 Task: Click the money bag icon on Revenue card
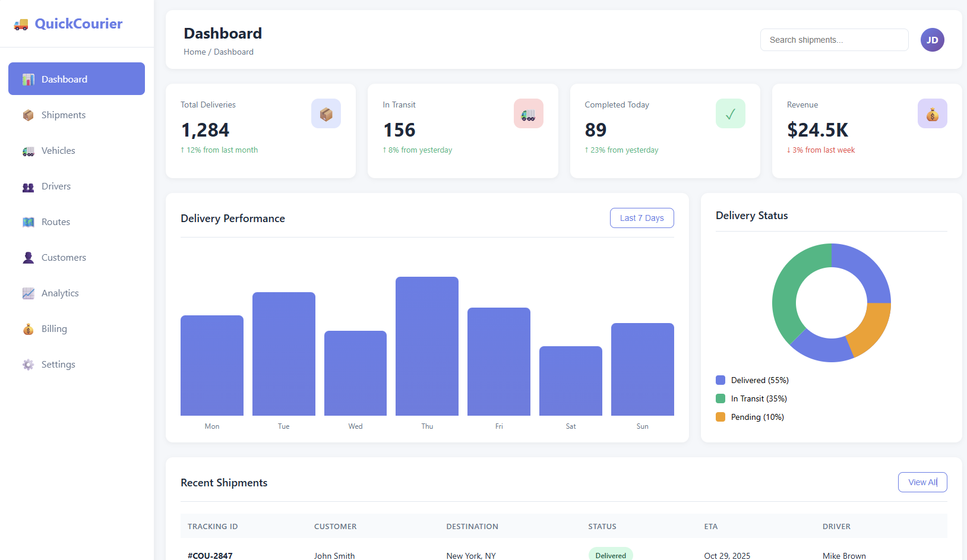pos(933,113)
